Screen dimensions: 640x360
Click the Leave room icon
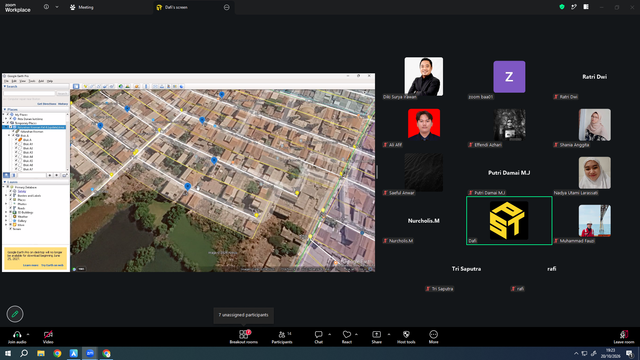click(x=624, y=334)
